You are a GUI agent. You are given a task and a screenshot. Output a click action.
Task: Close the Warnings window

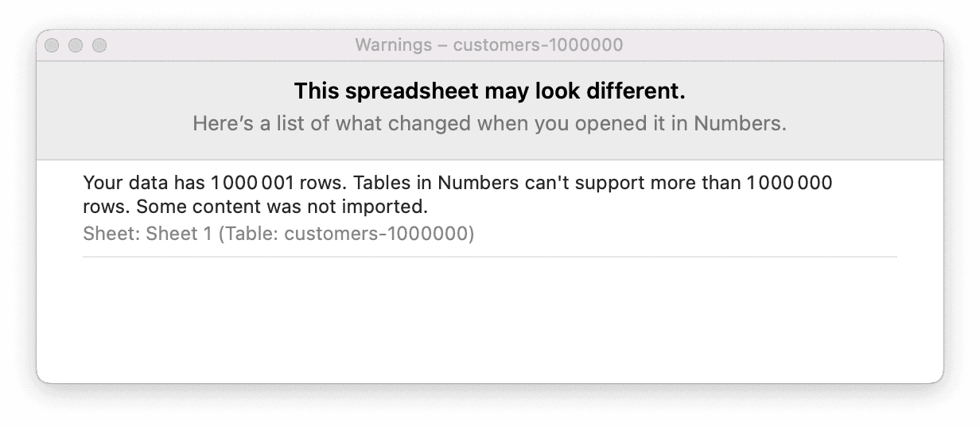[52, 45]
